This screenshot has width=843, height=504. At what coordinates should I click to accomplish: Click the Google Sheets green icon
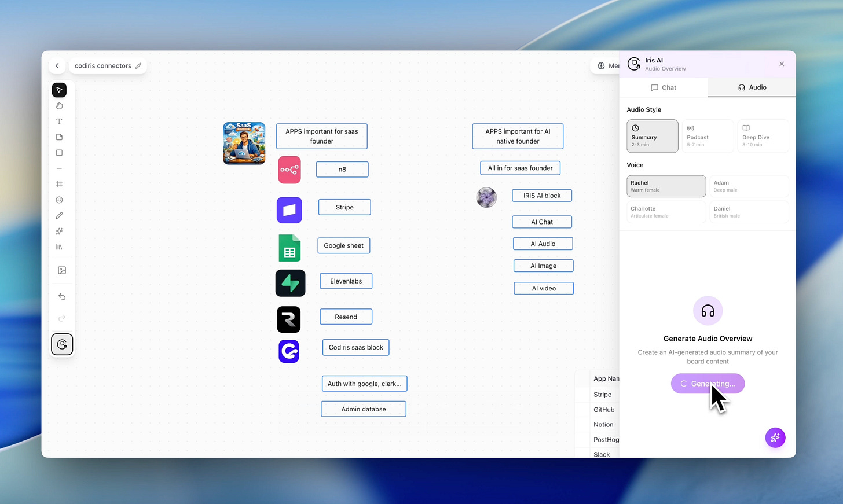tap(289, 248)
